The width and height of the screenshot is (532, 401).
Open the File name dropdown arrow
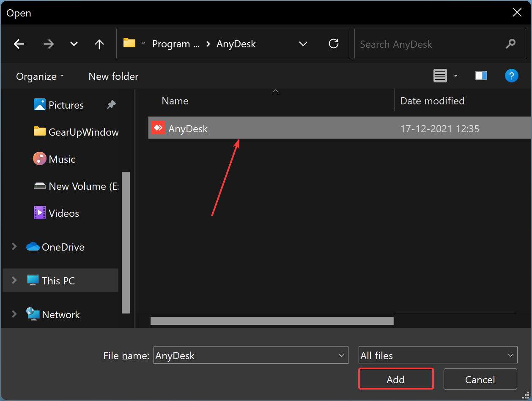point(342,355)
